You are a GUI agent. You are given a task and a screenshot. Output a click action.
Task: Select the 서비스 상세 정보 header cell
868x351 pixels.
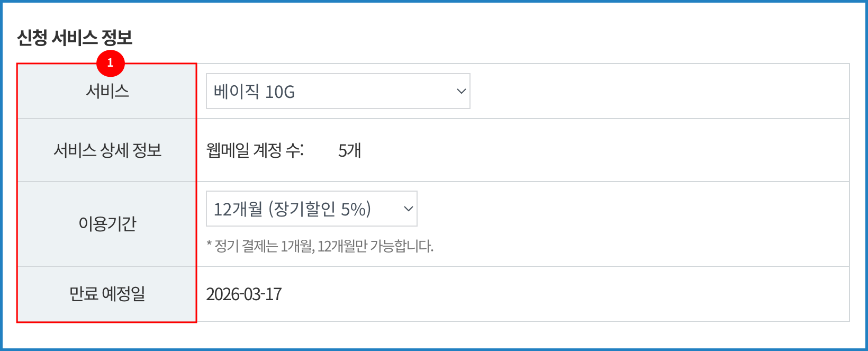(107, 150)
